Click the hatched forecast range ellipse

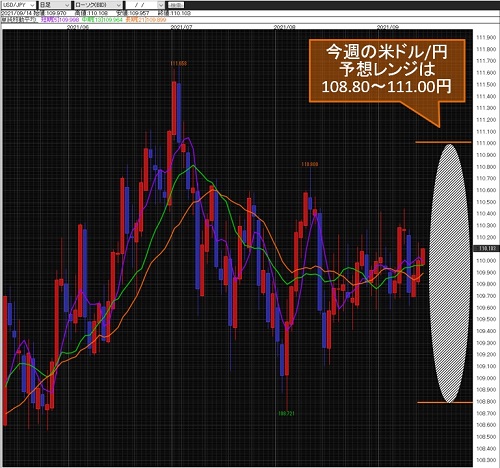point(449,273)
